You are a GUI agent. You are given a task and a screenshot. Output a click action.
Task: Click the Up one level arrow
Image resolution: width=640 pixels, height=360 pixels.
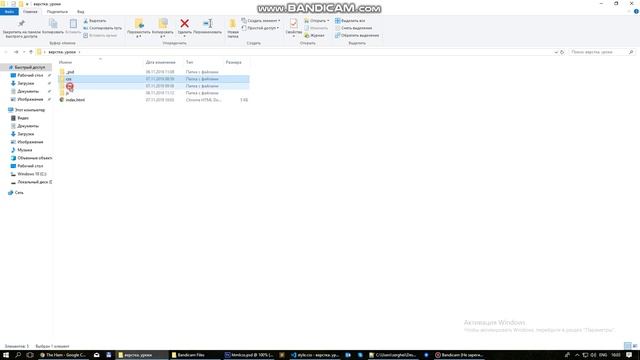click(x=31, y=52)
